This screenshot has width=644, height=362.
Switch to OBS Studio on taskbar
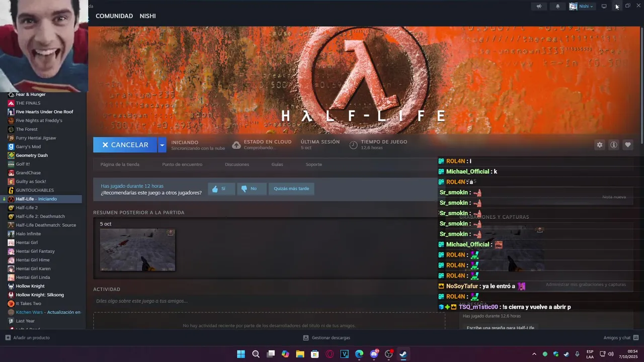click(x=388, y=354)
